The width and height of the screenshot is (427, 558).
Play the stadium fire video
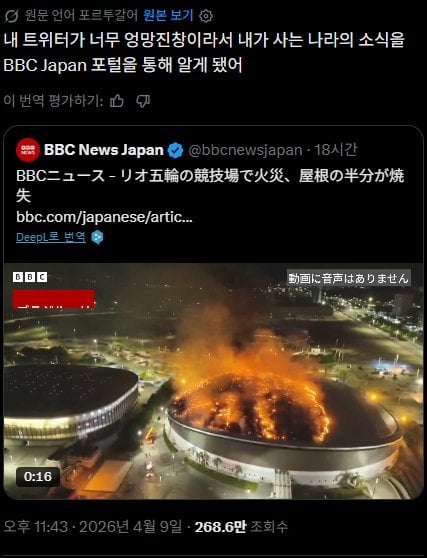click(x=214, y=381)
